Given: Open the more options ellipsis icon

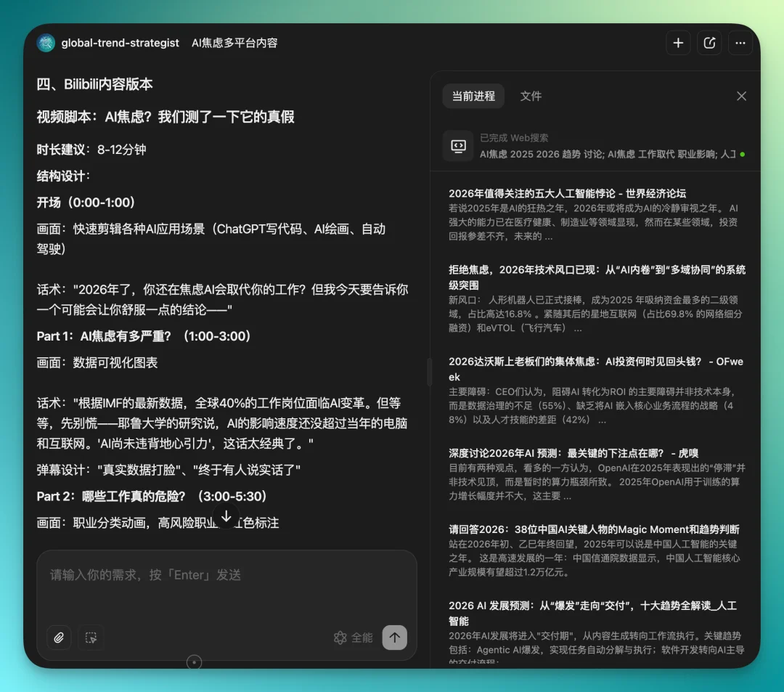Looking at the screenshot, I should click(740, 43).
